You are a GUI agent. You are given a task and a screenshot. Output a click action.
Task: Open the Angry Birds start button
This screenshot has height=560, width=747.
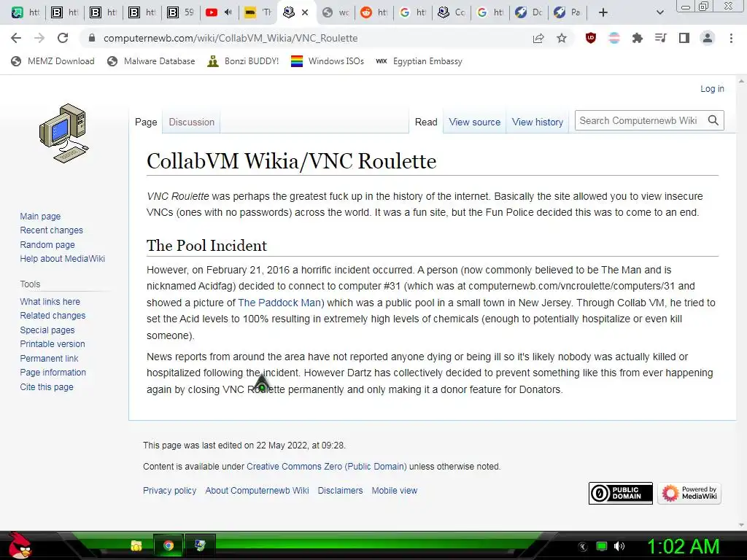pyautogui.click(x=20, y=545)
